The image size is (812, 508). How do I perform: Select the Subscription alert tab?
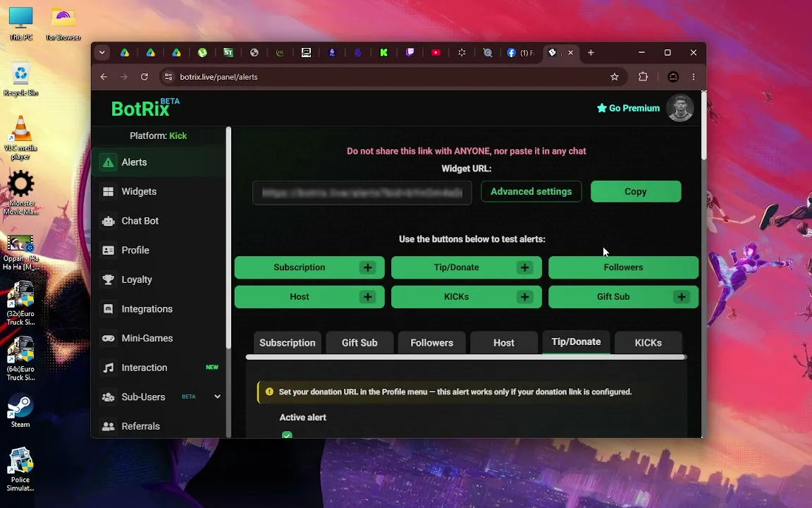coord(288,343)
